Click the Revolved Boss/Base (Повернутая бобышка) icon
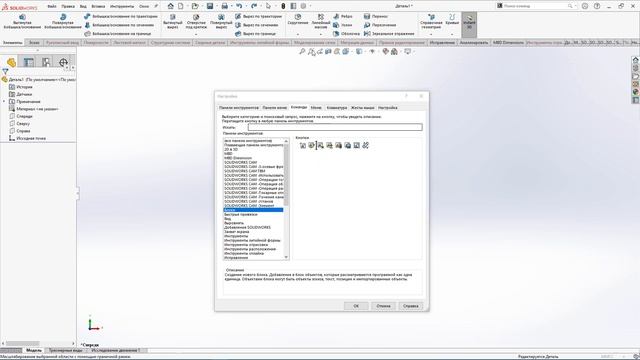This screenshot has width=640, height=360. 63,17
